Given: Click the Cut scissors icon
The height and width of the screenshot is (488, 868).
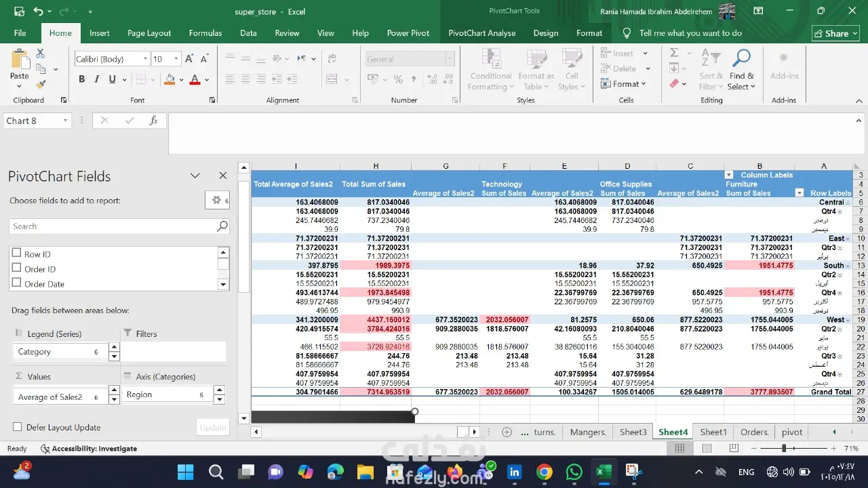Looking at the screenshot, I should 41,54.
